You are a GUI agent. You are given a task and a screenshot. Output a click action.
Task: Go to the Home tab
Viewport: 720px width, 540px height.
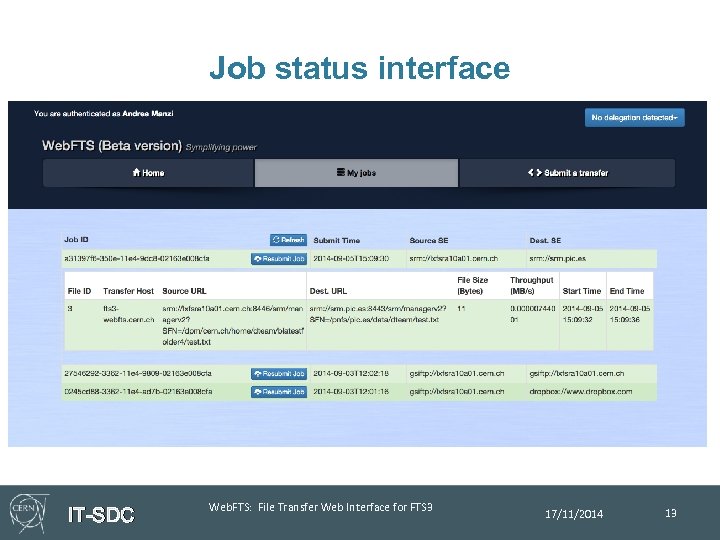(148, 173)
